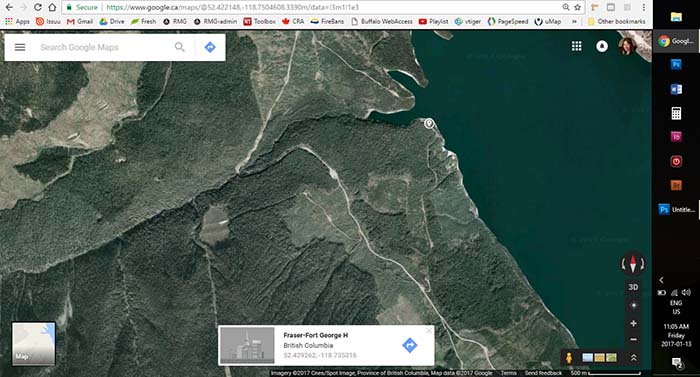This screenshot has height=377, width=700.
Task: Click the Send feedback link
Action: (x=543, y=373)
